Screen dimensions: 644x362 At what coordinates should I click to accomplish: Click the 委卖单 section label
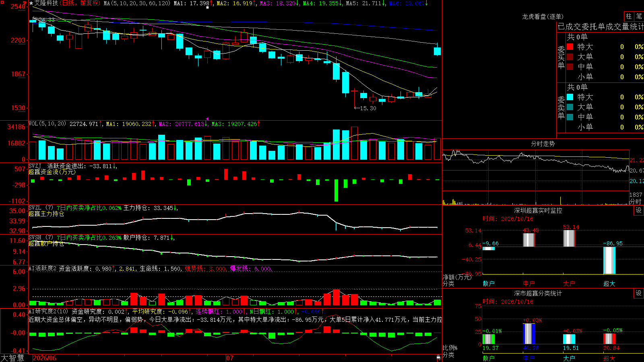pos(561,107)
